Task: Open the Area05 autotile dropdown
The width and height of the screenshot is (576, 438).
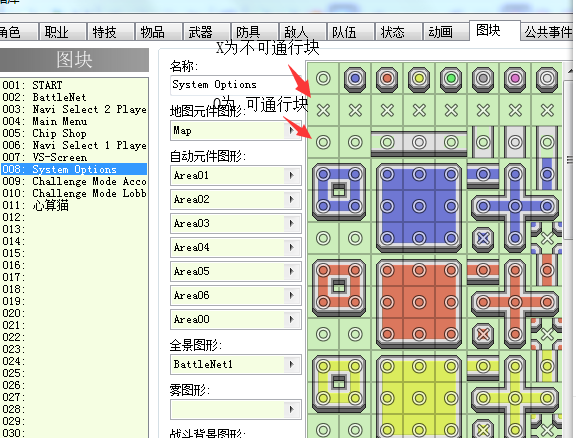Action: [292, 272]
